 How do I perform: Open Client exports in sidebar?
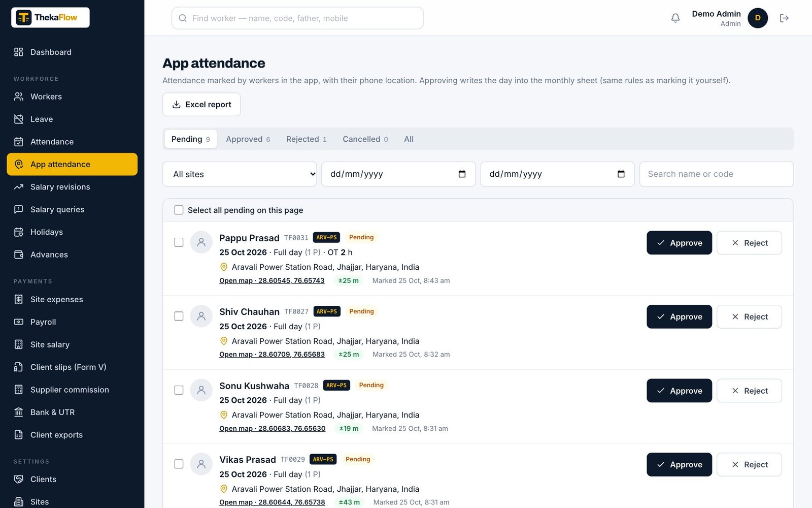point(72,435)
